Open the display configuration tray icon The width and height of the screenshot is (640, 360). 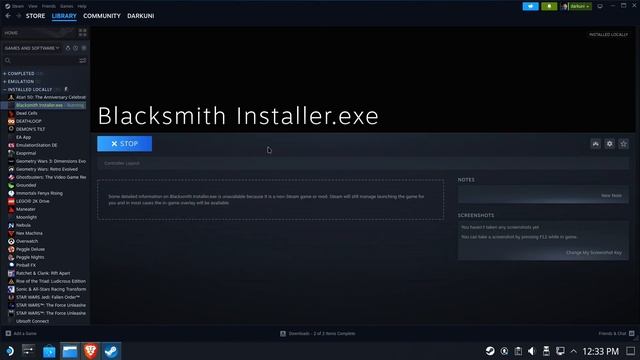560,351
